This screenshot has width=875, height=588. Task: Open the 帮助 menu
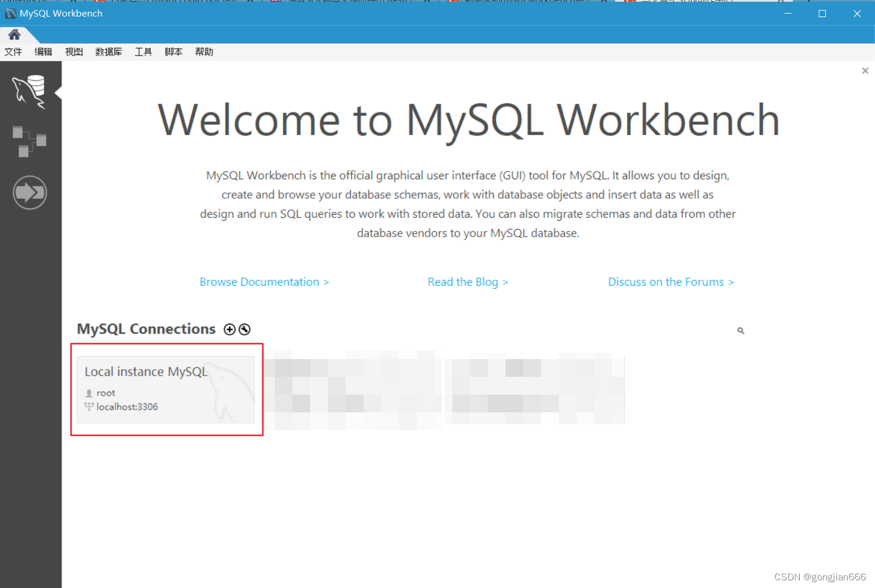[x=204, y=52]
